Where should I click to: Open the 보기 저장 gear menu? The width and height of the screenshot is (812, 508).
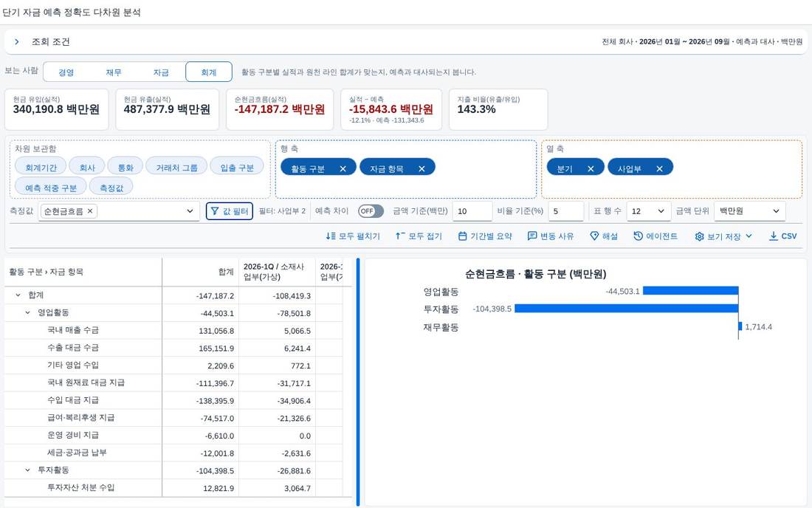(699, 236)
